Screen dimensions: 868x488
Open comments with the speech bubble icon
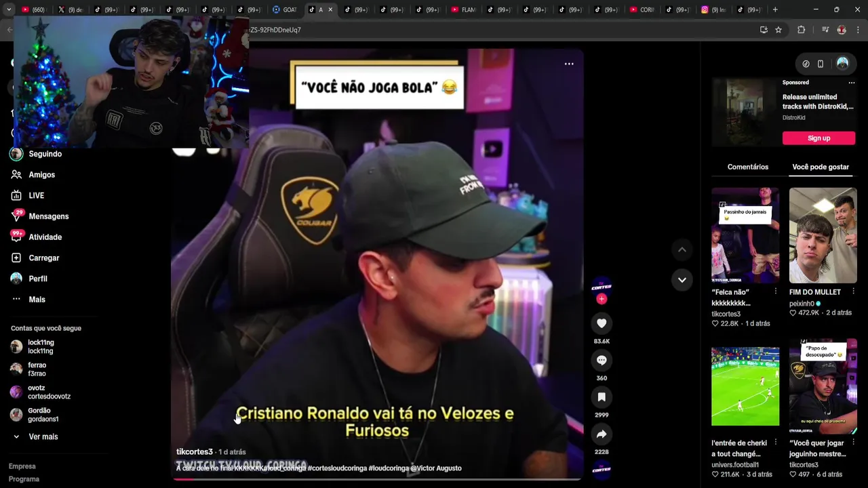601,360
